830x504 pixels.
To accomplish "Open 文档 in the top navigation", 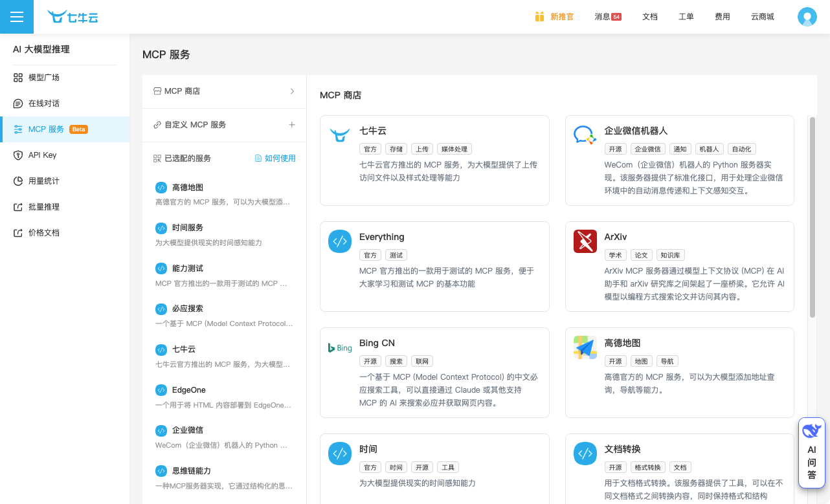I will (x=650, y=17).
